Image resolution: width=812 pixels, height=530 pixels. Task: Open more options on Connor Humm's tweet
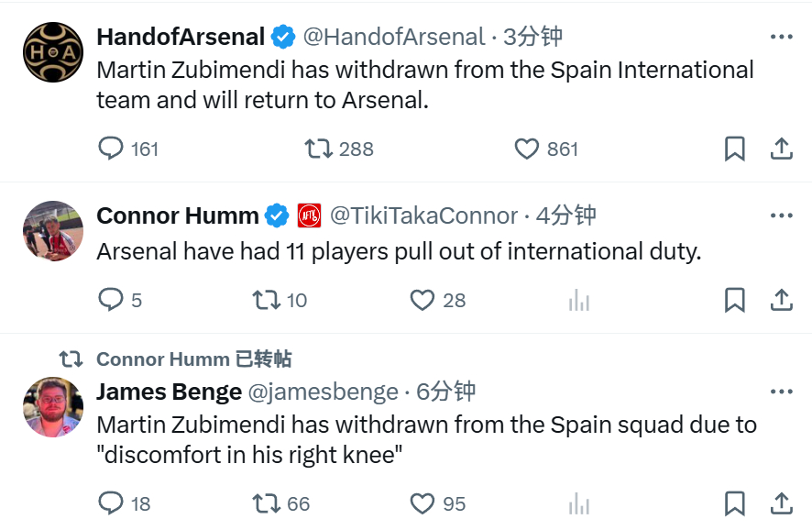click(781, 215)
